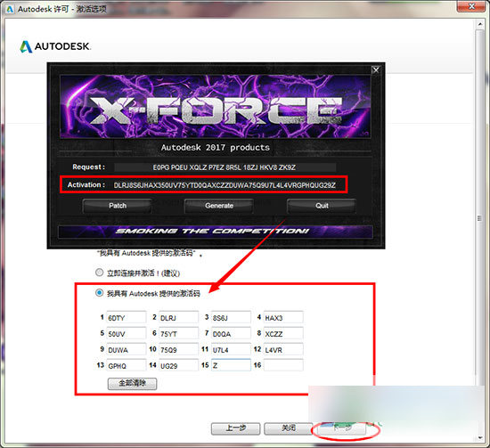Click the vertical scrollbar thumb
The height and width of the screenshot is (448, 490).
[x=480, y=207]
